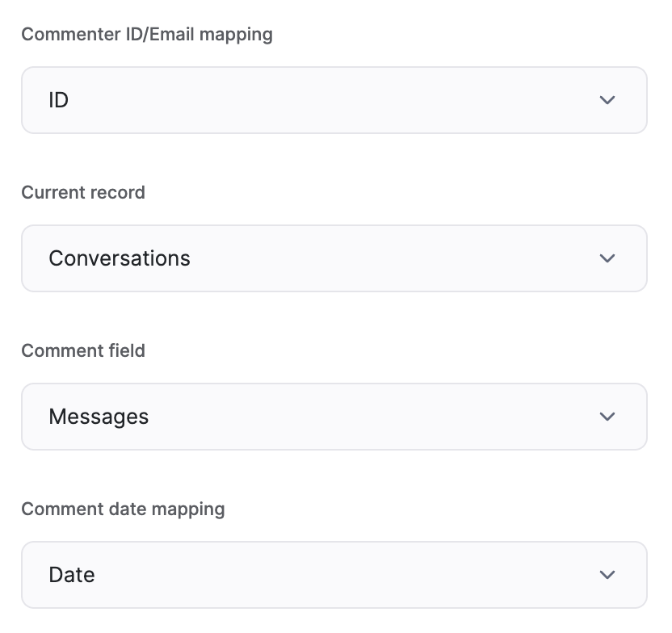Click the Comment field label

tap(83, 350)
